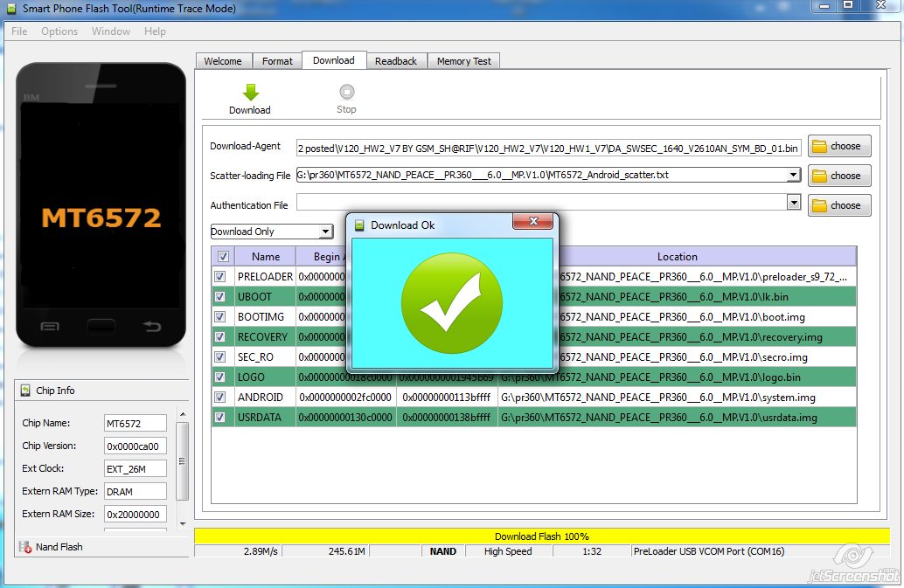Click the Chip Info panel icon
The height and width of the screenshot is (588, 904).
pos(25,391)
